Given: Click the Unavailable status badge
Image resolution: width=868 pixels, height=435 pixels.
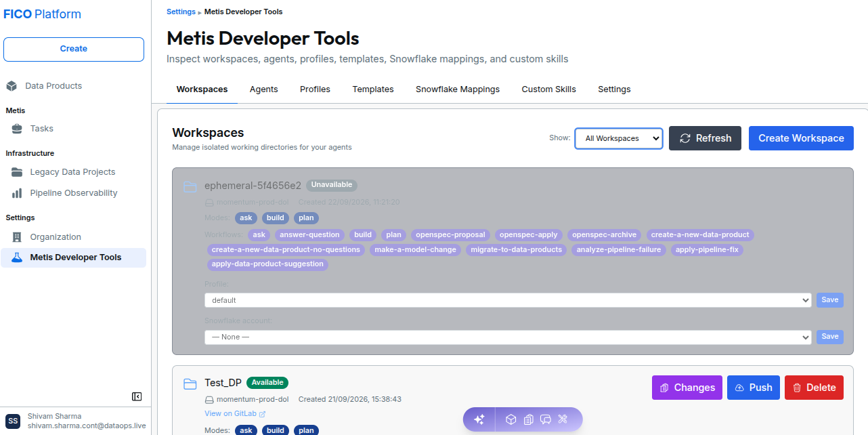Looking at the screenshot, I should click(x=332, y=185).
